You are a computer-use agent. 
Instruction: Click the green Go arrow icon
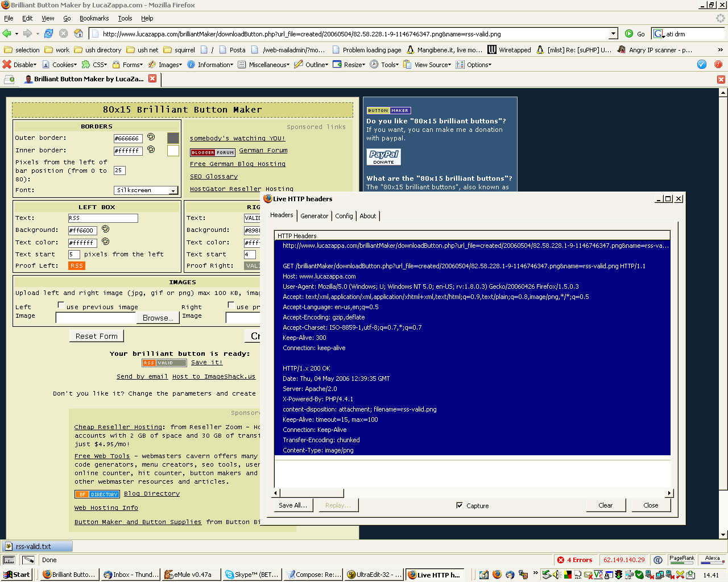point(629,34)
